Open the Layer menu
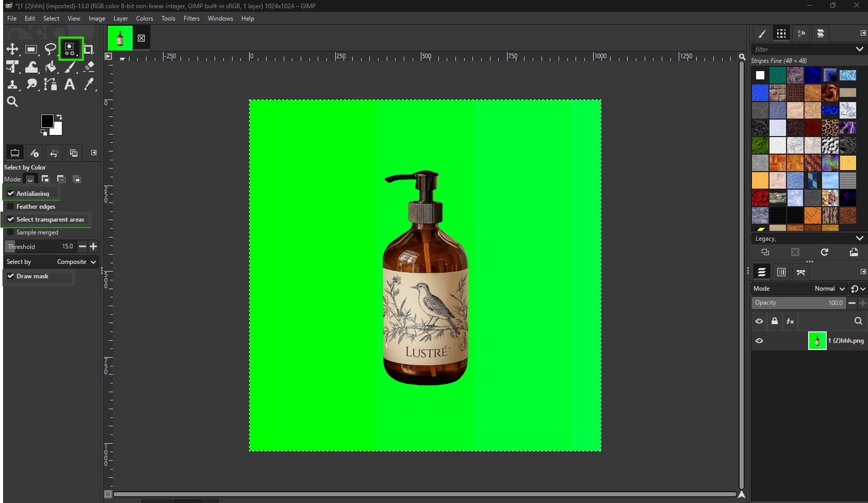Screen dimensions: 868x503 (x=121, y=19)
